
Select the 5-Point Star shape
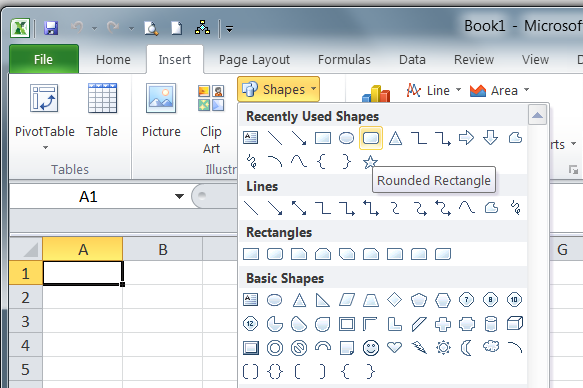pos(370,162)
